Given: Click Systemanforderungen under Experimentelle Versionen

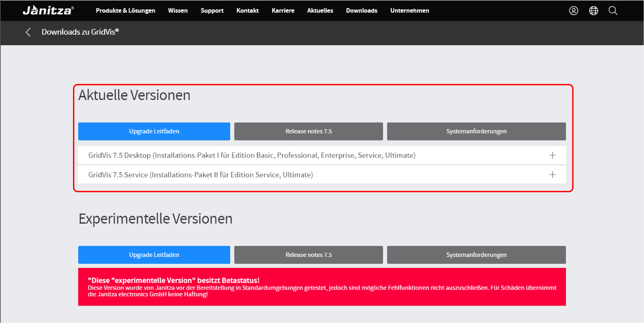Looking at the screenshot, I should [476, 255].
